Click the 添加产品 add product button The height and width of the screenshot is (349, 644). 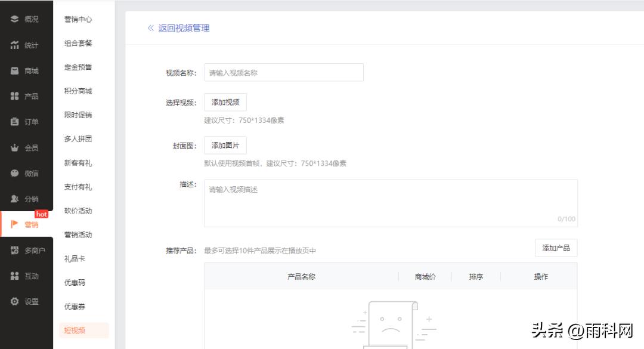[x=556, y=248]
